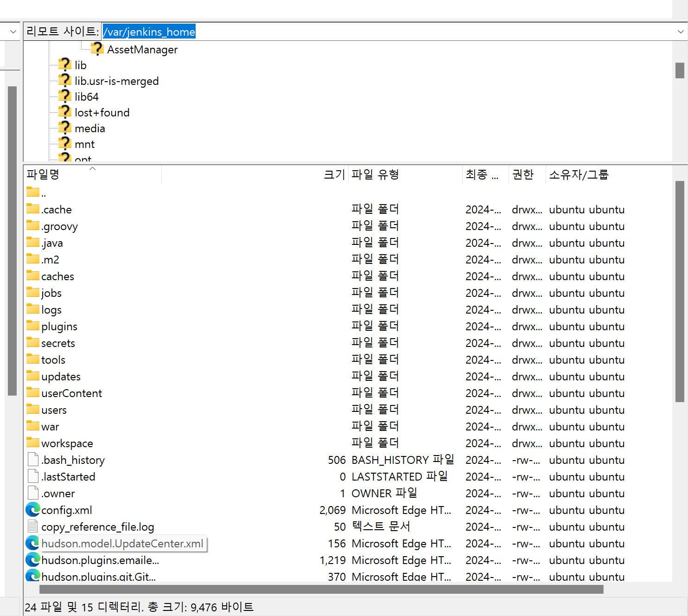Select the war folder row
This screenshot has height=616, width=688.
coord(348,426)
